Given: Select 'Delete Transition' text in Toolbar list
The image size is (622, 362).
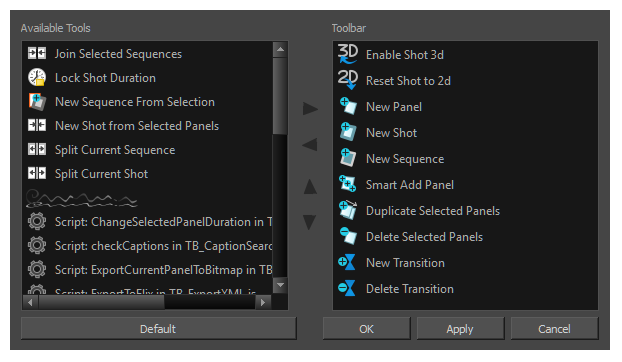Looking at the screenshot, I should (410, 289).
